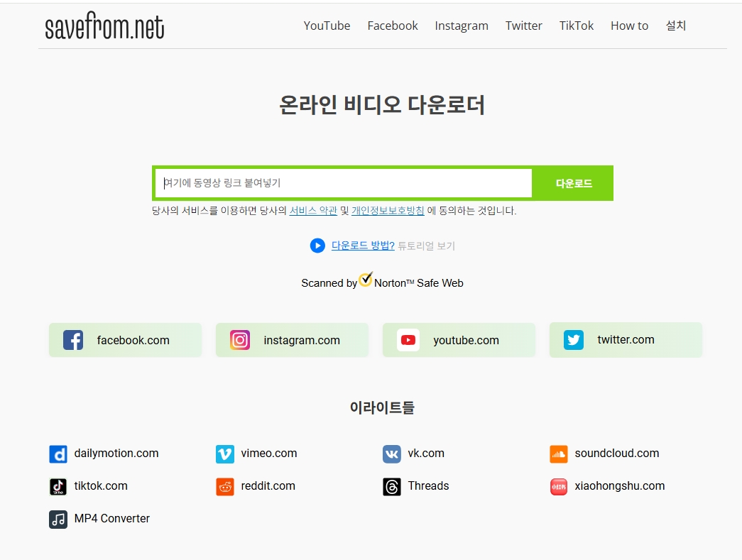Image resolution: width=742 pixels, height=560 pixels.
Task: Click the Twitter bird icon
Action: [x=574, y=340]
